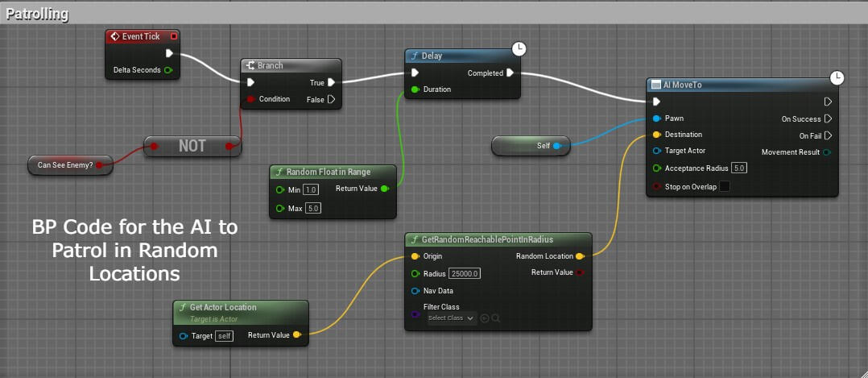This screenshot has height=378, width=868.
Task: Select the Event Tick node header
Action: (x=143, y=36)
